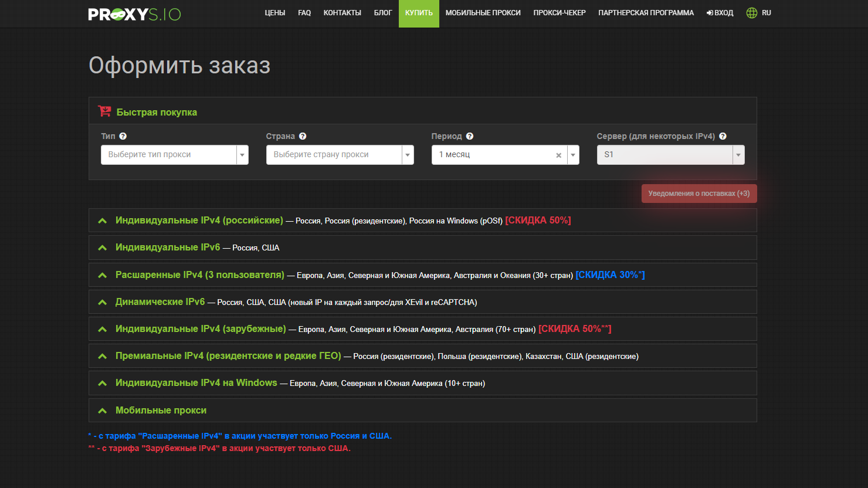The image size is (868, 488).
Task: Click the Россия, США text on IPv6 row
Action: [256, 248]
